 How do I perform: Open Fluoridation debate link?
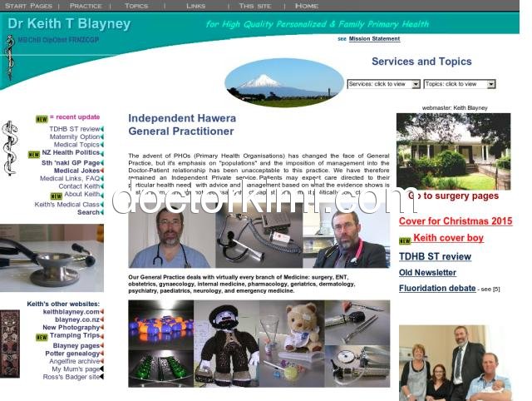(x=437, y=289)
